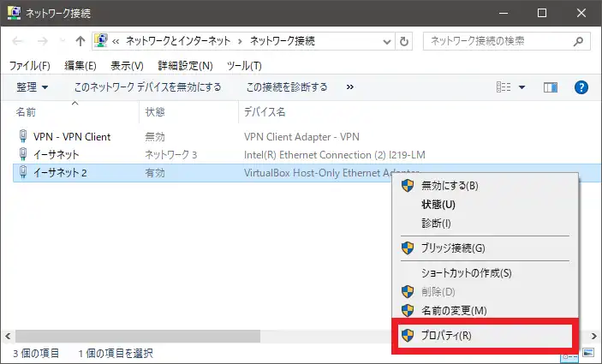Maximize the ネットワーク接続 window
Screen dimensions: 602x364
542,13
